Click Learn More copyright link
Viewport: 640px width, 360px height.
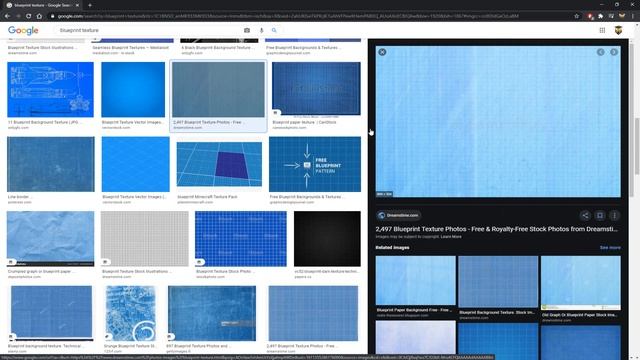point(451,237)
